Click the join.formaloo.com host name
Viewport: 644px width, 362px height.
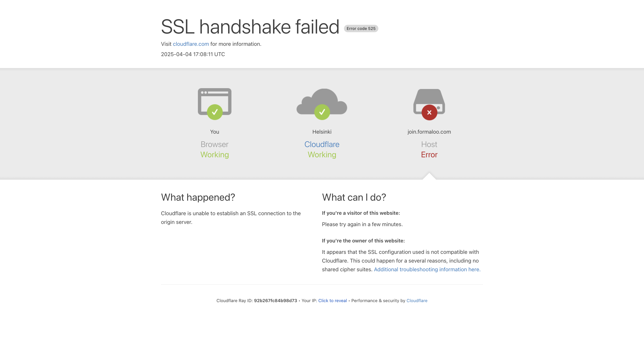click(429, 132)
